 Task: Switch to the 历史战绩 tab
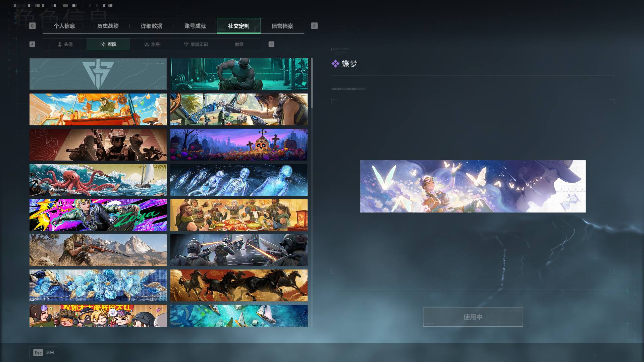coord(108,26)
